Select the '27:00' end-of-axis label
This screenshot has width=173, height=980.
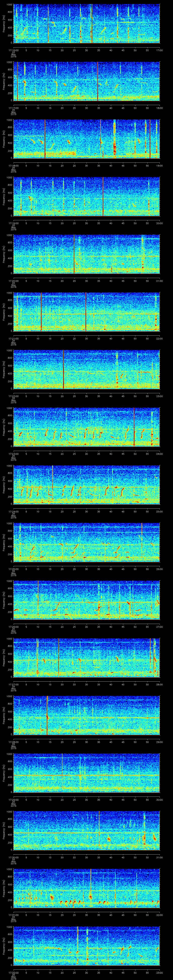[159, 627]
